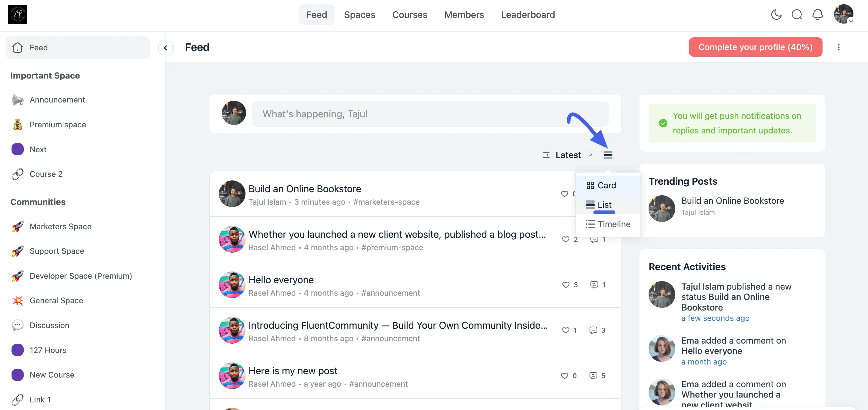Open the Spaces tab
The width and height of the screenshot is (868, 410).
[359, 15]
